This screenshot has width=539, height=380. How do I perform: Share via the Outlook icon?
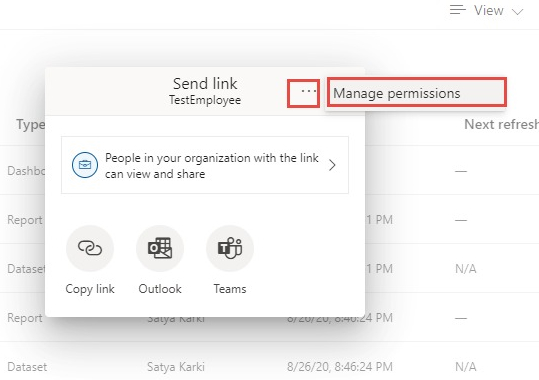point(160,248)
